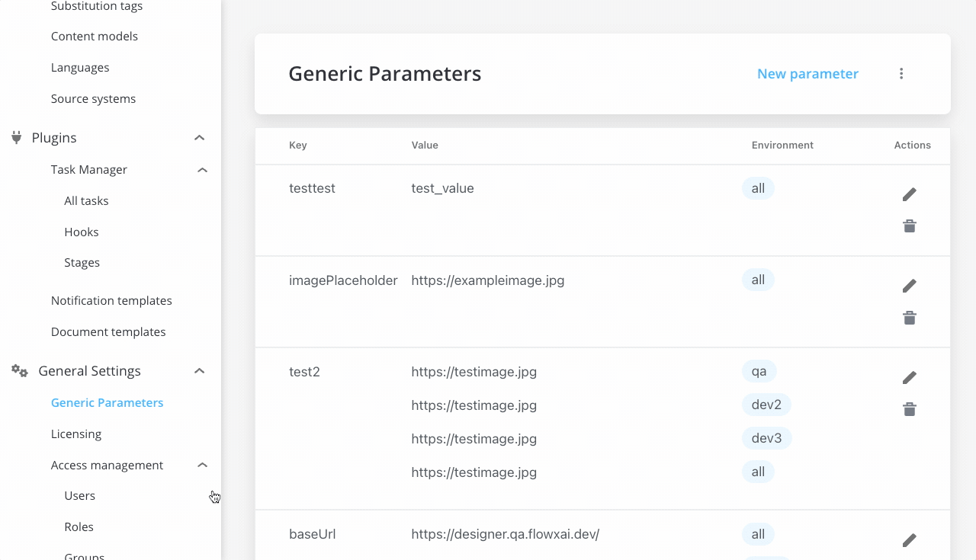The height and width of the screenshot is (560, 976).
Task: Delete imagePlaceholder via its trash icon
Action: click(909, 318)
